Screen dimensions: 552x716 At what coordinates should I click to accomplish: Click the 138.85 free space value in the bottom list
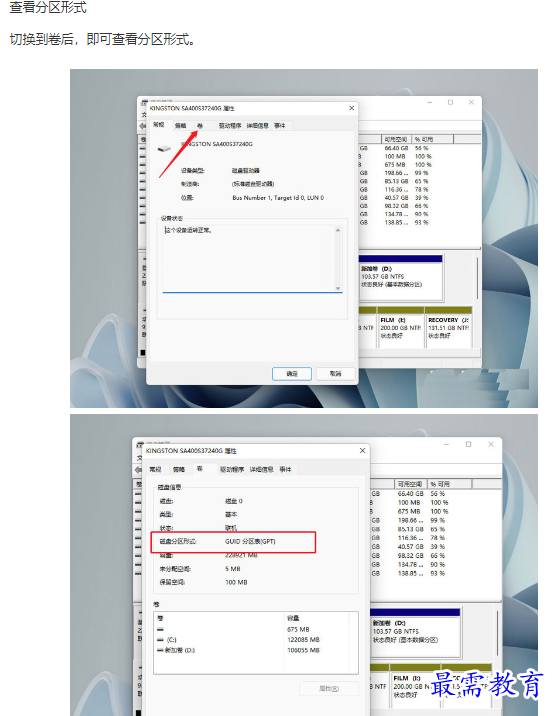tap(410, 573)
